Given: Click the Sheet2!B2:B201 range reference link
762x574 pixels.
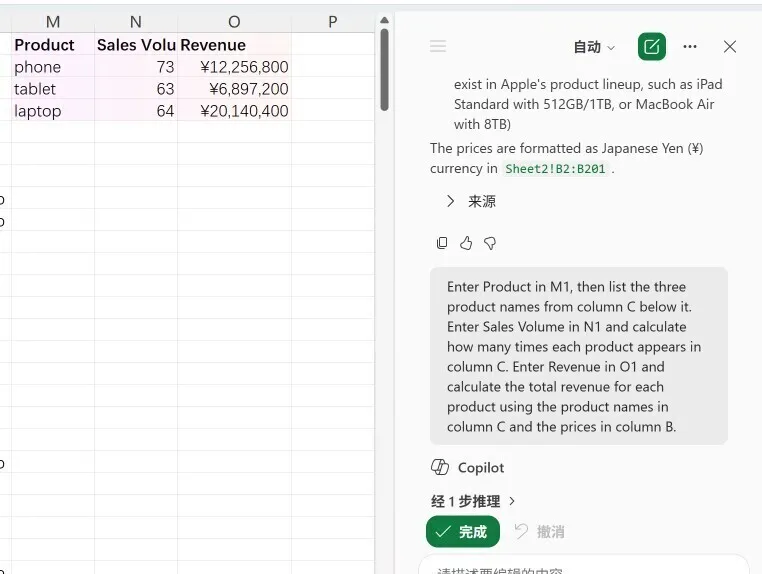Looking at the screenshot, I should [x=555, y=169].
